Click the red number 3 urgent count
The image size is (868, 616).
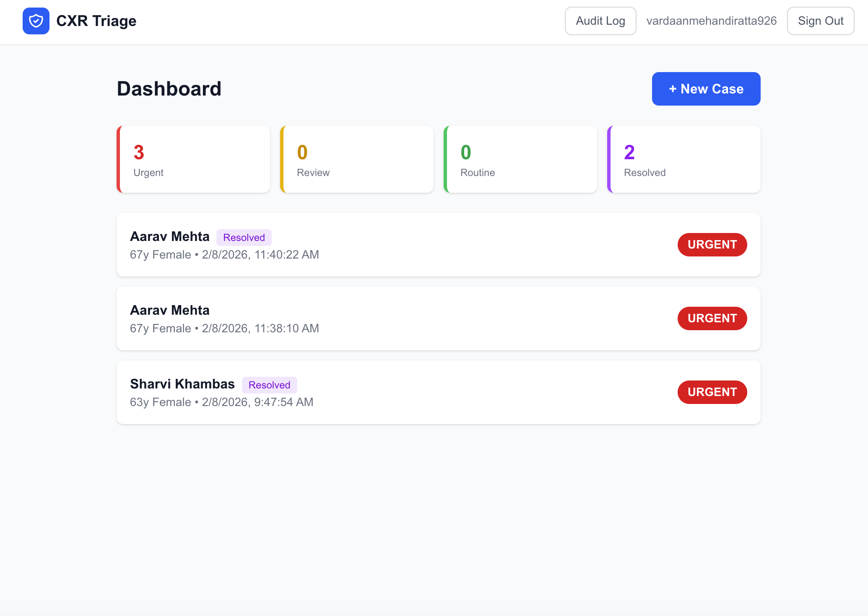coord(139,153)
